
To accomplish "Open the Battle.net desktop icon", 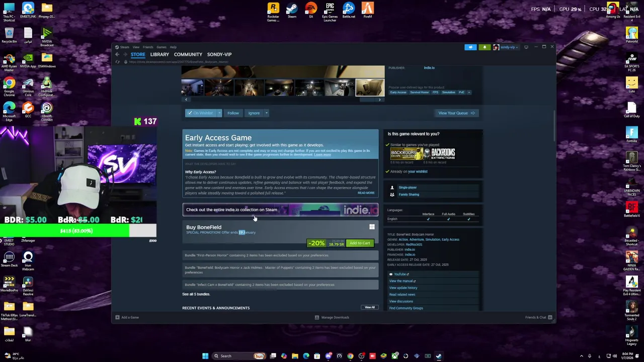I will [x=349, y=11].
